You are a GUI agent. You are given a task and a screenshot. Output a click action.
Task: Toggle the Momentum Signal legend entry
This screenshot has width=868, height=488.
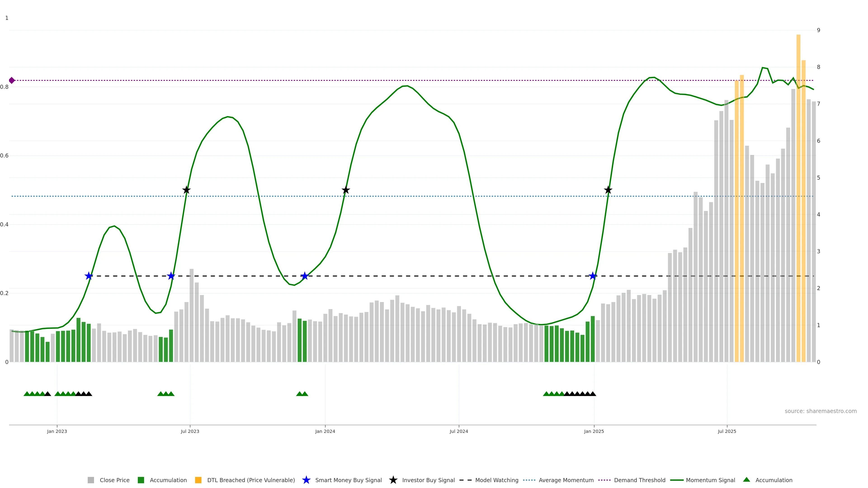(x=710, y=480)
